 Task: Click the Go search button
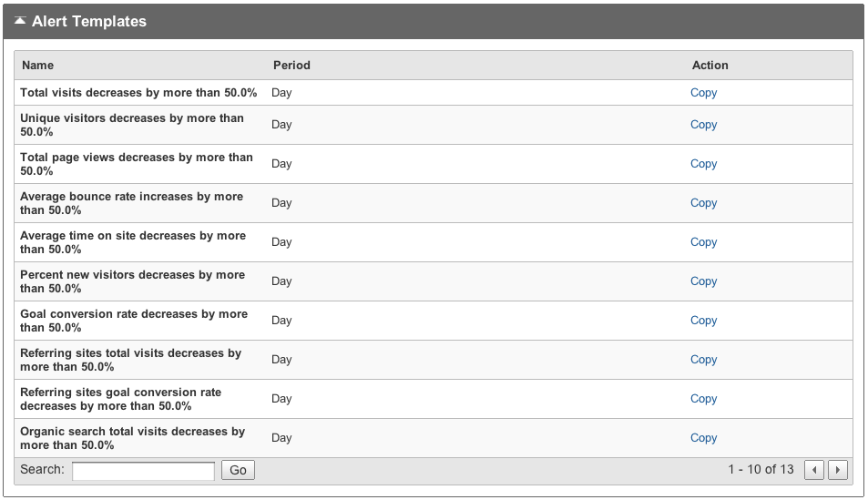pyautogui.click(x=238, y=470)
